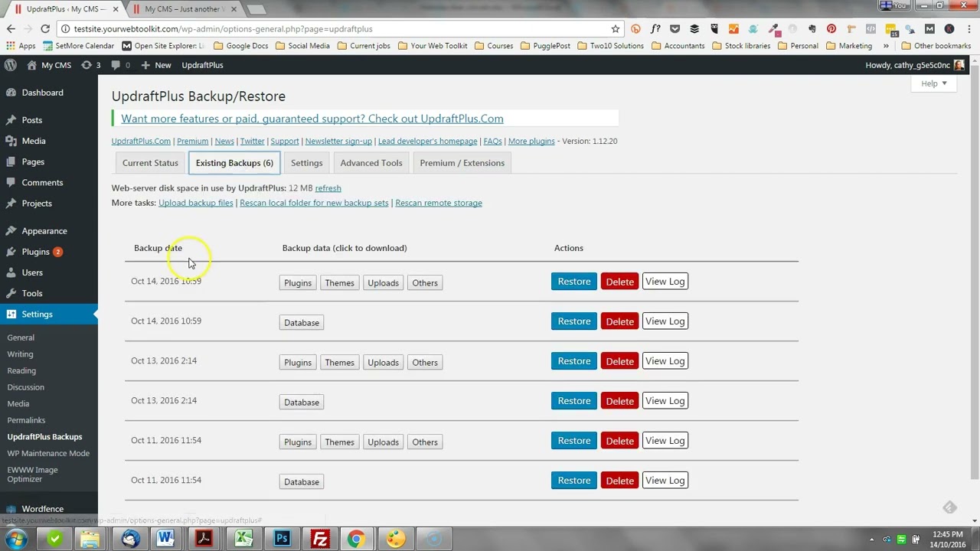This screenshot has height=551, width=980.
Task: Restore the Oct 11 database backup
Action: point(573,481)
